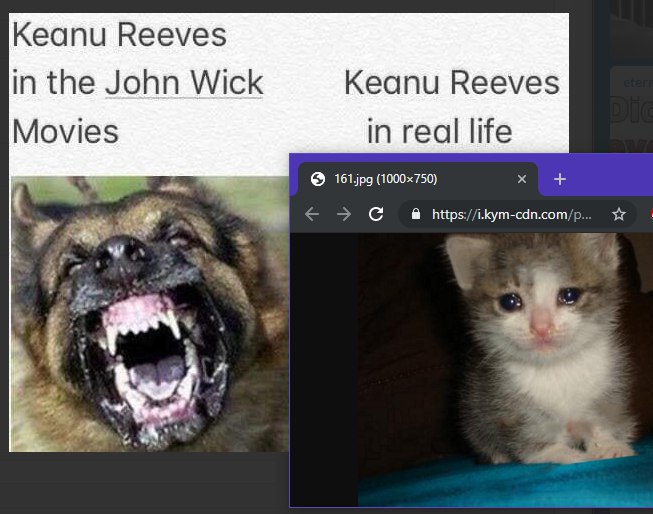Close the 161.jpg tab
Screen dimensions: 653x514
521,179
